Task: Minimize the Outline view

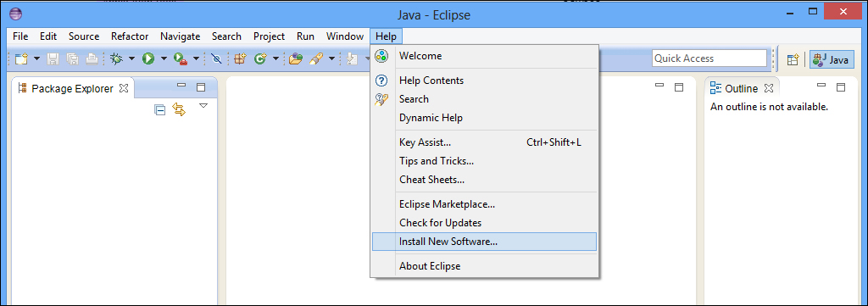Action: [x=821, y=86]
